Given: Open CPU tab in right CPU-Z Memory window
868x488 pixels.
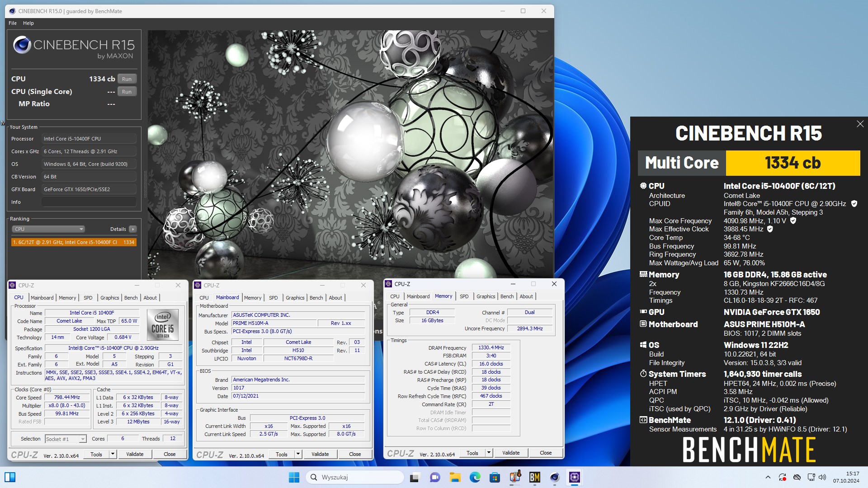Looking at the screenshot, I should click(395, 296).
